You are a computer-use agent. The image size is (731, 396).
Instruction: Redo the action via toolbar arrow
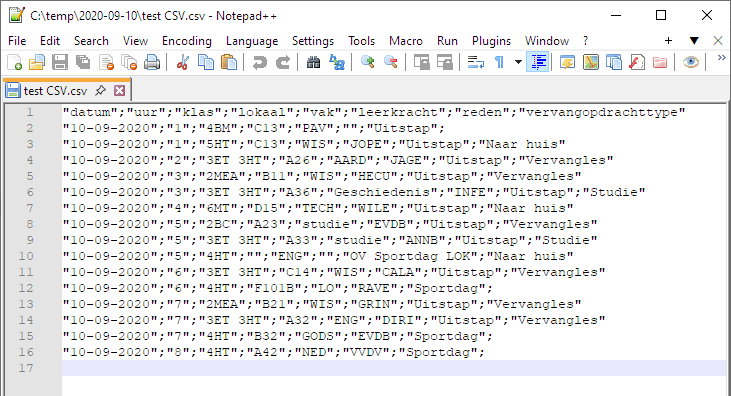[x=283, y=62]
